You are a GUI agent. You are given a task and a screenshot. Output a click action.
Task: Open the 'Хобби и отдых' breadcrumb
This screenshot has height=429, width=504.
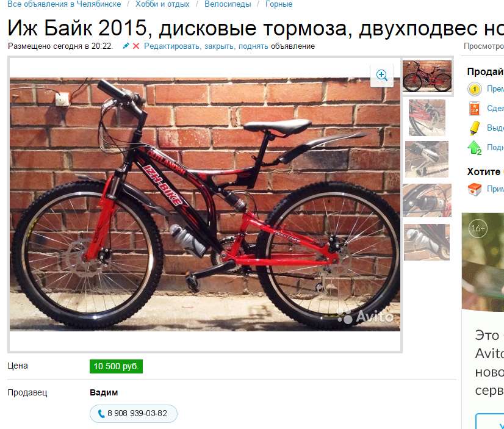162,4
